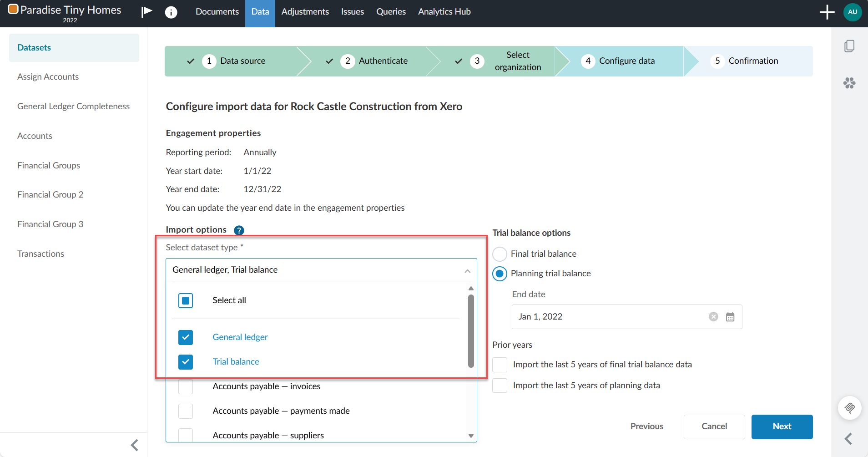This screenshot has width=868, height=457.
Task: Click the flag icon in the top bar
Action: tap(146, 11)
